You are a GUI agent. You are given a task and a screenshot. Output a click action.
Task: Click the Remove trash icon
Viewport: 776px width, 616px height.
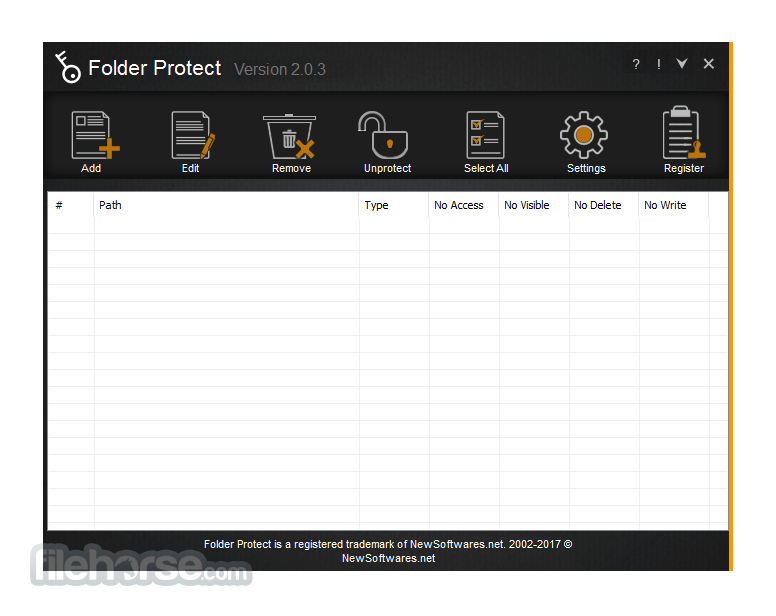click(290, 136)
